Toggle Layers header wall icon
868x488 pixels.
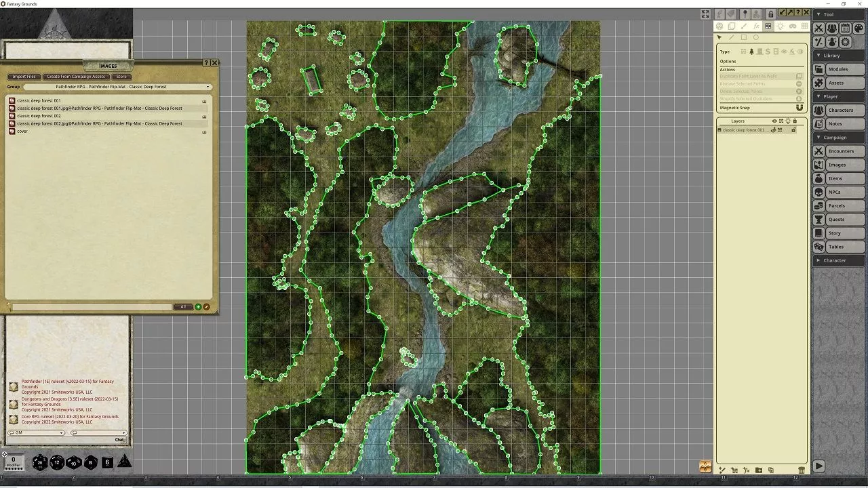pos(781,121)
